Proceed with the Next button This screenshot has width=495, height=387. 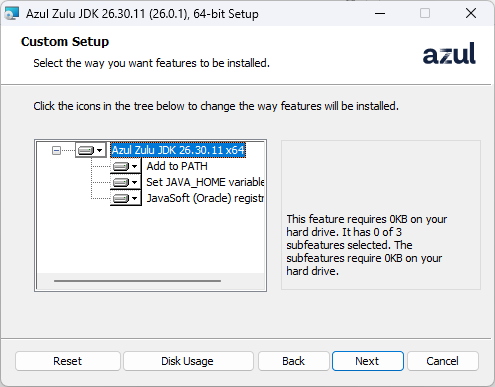367,361
